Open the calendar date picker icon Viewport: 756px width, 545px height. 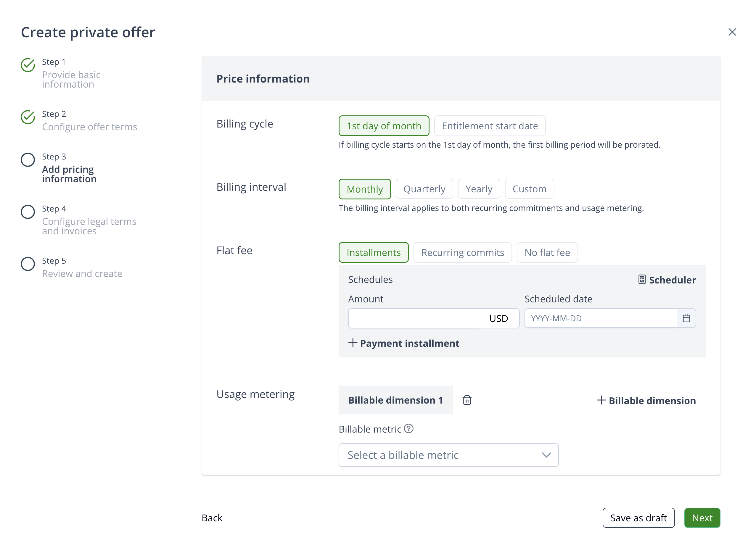coord(686,318)
